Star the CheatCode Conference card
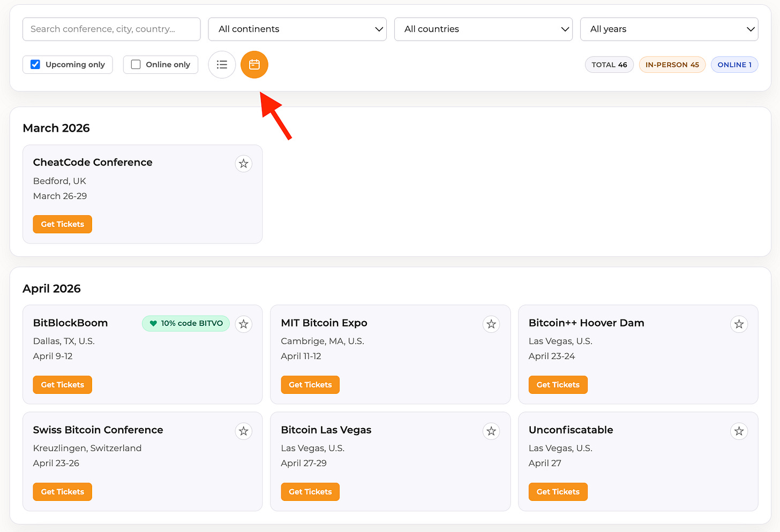Screen dimensions: 780x532 244,164
